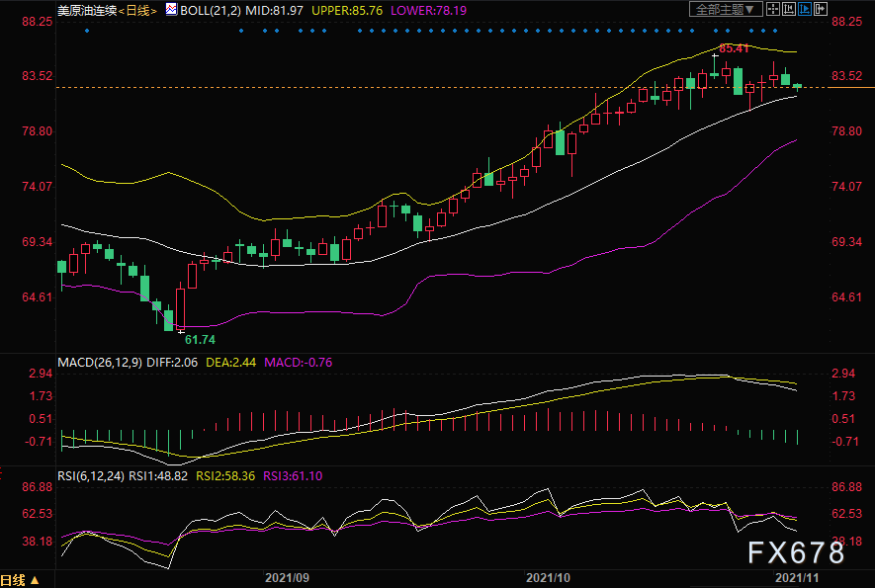Click the 85.41 high price marker
Screen dimensions: 875x588
[x=734, y=48]
